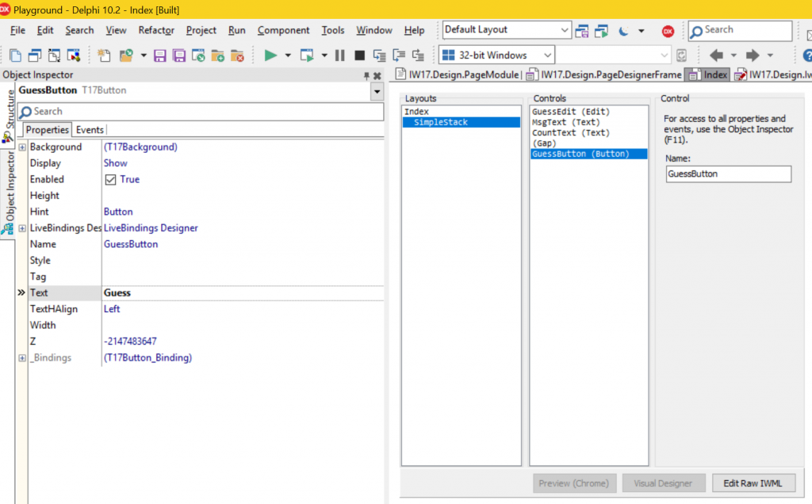Run the project with the green Run icon
Viewport: 812px width, 504px height.
[270, 55]
